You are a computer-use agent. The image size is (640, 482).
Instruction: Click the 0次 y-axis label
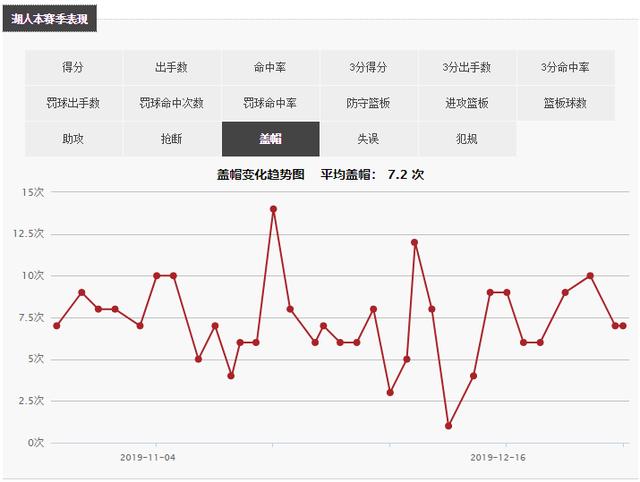pyautogui.click(x=36, y=442)
